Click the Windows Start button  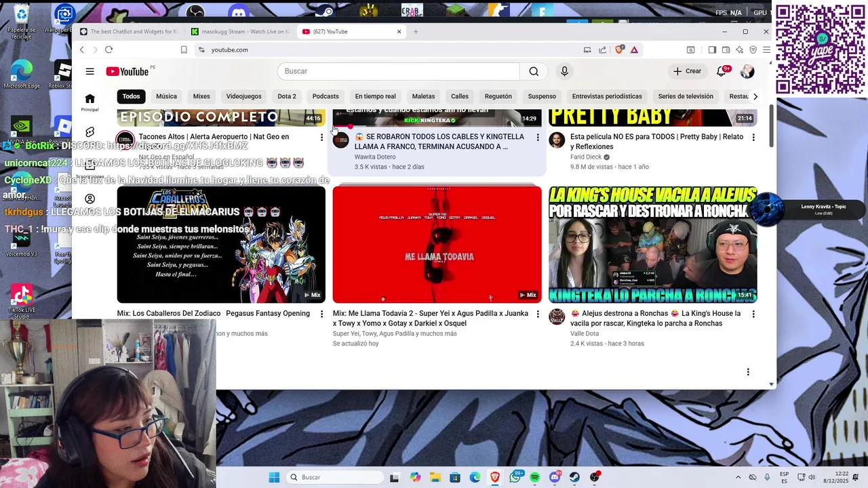[274, 477]
